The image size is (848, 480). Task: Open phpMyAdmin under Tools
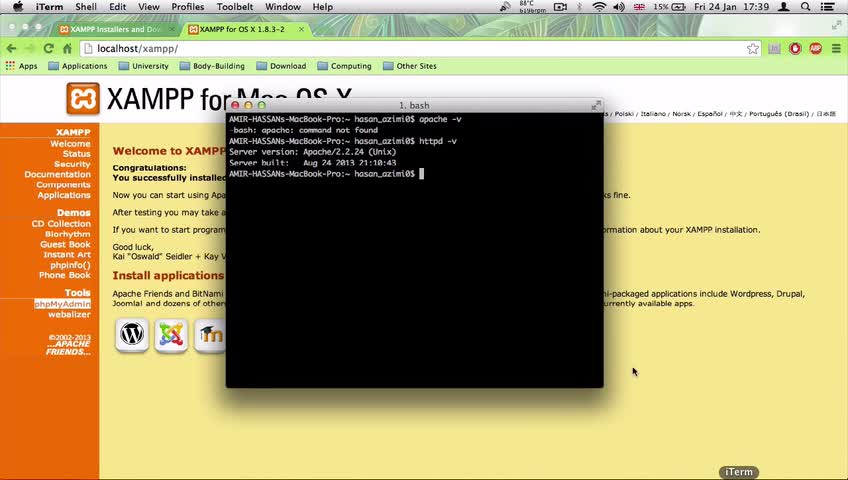click(x=63, y=304)
